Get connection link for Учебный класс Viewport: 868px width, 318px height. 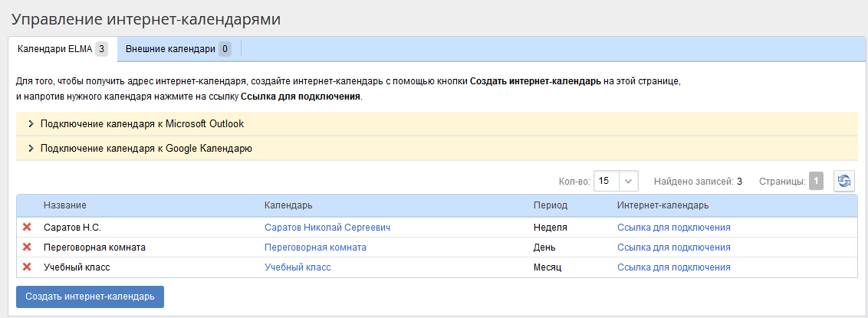click(673, 267)
